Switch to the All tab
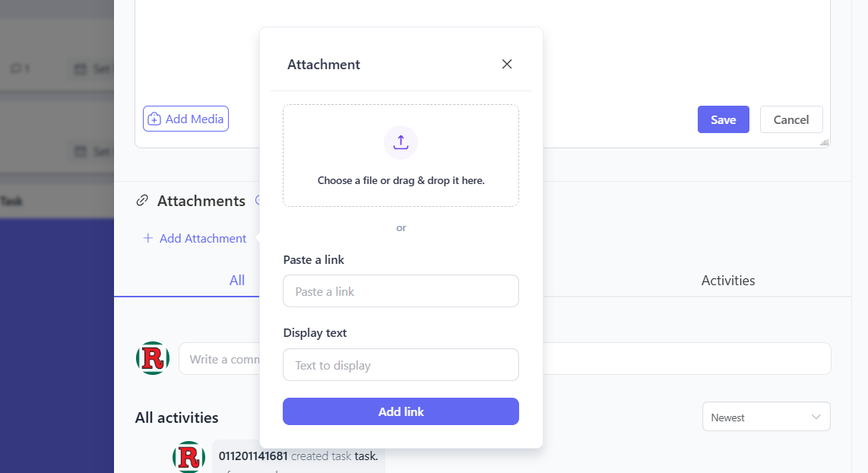Image resolution: width=868 pixels, height=473 pixels. pyautogui.click(x=237, y=281)
